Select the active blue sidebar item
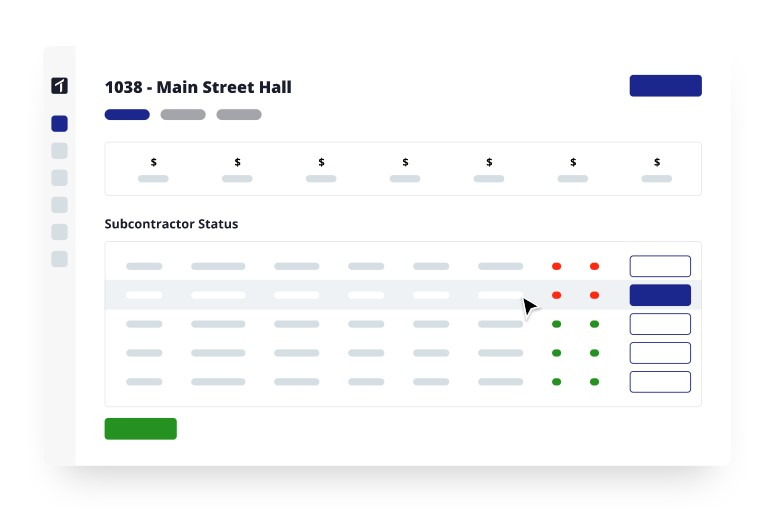Viewport: 772px width, 516px height. tap(60, 124)
